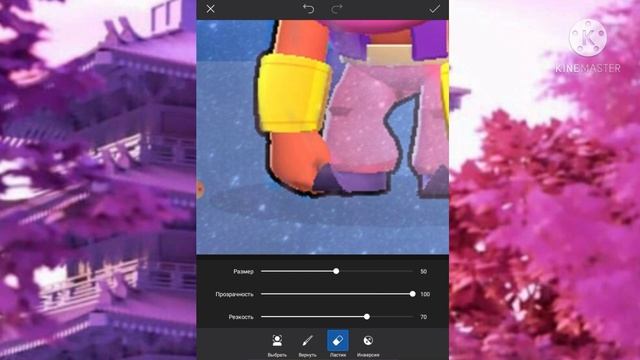
Task: Close the eraser editor with X
Action: (x=211, y=9)
